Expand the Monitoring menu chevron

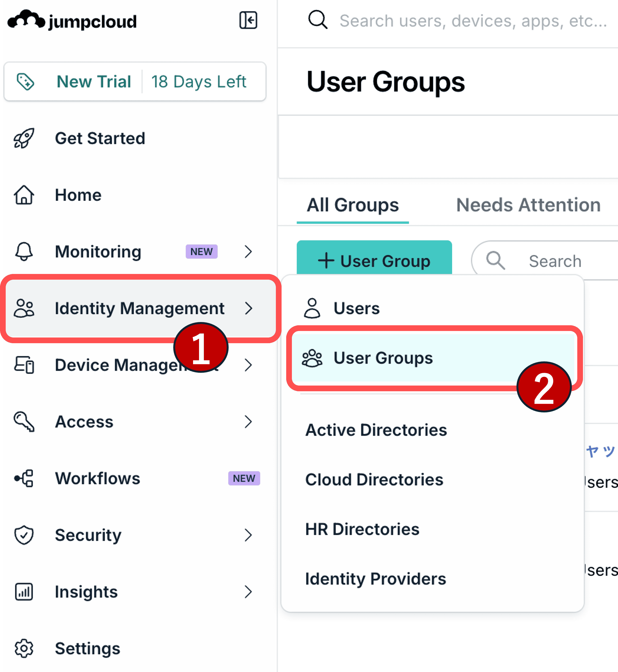pyautogui.click(x=248, y=251)
